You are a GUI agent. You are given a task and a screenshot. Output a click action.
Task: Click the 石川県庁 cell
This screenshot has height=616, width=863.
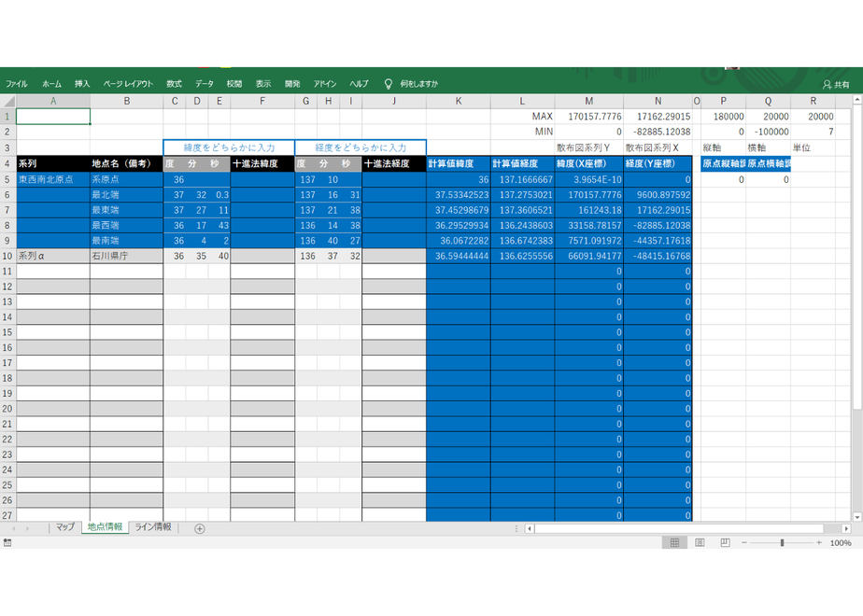(x=127, y=256)
